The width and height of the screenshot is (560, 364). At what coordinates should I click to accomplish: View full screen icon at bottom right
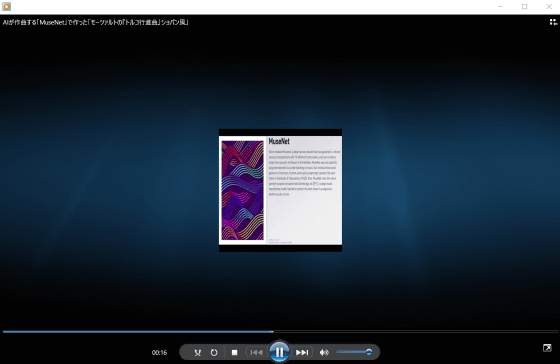tap(547, 348)
